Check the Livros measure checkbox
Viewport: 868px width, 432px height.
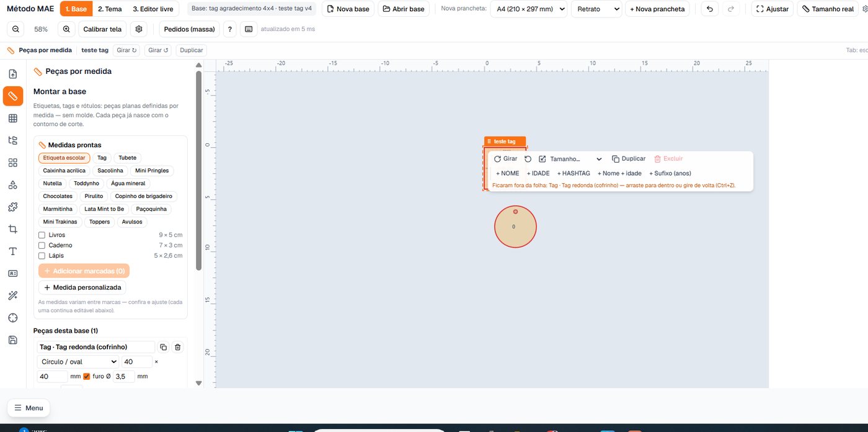(x=42, y=235)
